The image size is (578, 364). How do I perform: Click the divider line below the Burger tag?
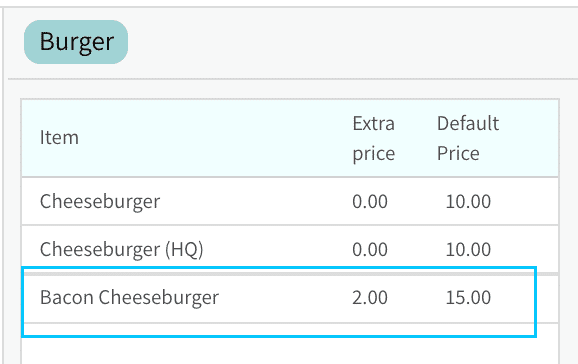tap(293, 79)
